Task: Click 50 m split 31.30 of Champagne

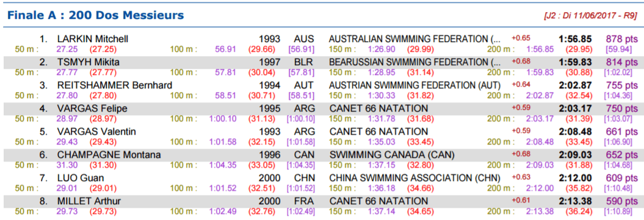Action: [67, 165]
